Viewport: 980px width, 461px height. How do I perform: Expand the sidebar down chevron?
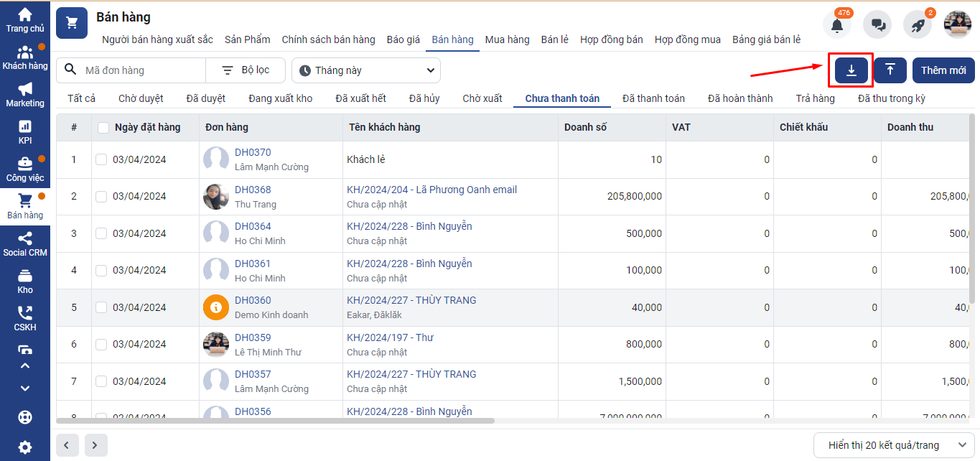click(x=25, y=388)
